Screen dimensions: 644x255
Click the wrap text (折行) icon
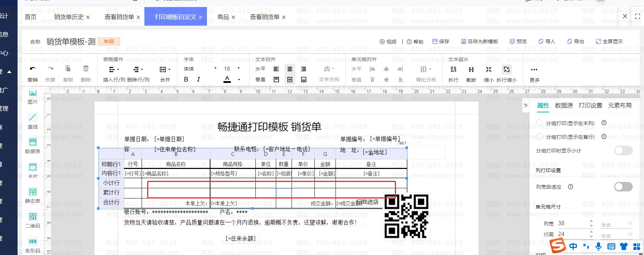coord(453,70)
